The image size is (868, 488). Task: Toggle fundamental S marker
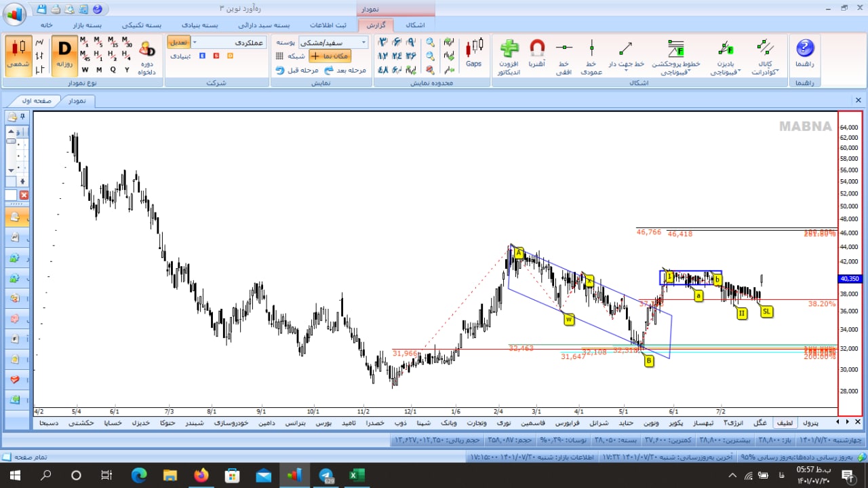point(216,56)
